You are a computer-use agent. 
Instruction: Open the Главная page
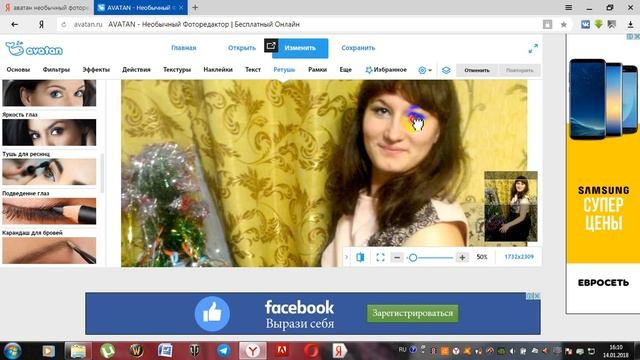(184, 48)
